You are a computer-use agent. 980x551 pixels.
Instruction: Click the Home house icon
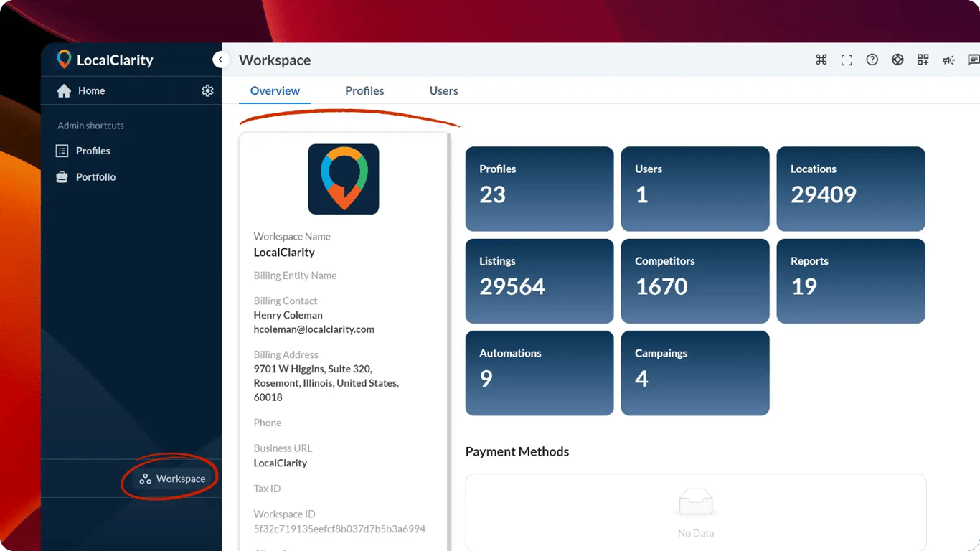(x=64, y=90)
